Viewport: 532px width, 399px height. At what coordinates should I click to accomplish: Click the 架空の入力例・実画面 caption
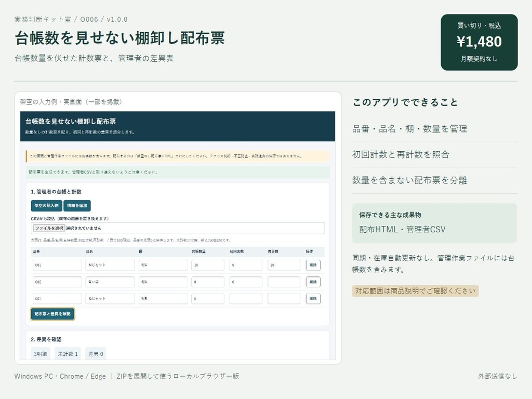[x=71, y=102]
